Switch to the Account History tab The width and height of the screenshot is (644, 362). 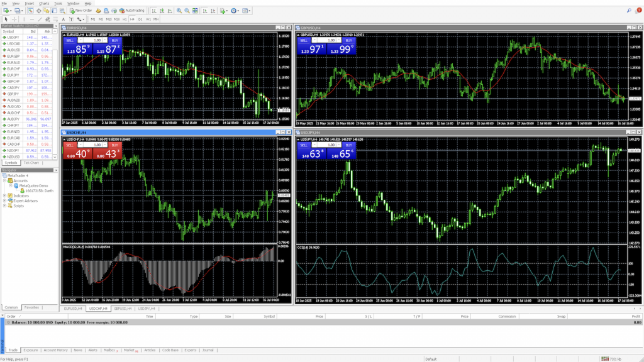(x=55, y=350)
